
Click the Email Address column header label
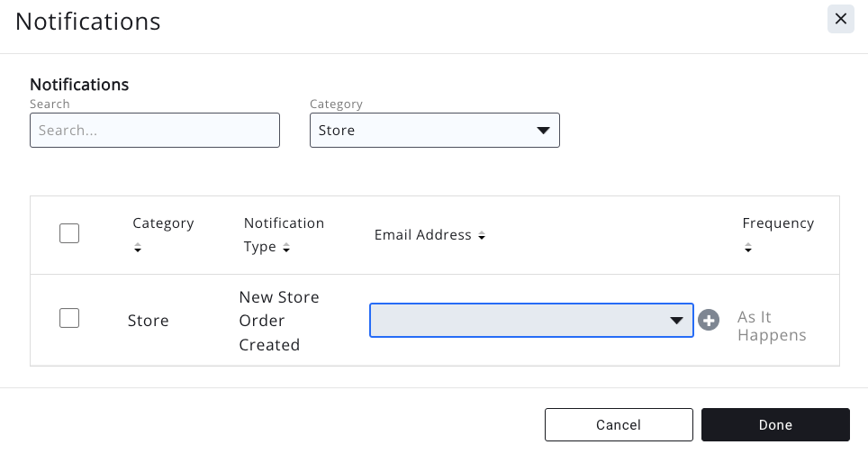422,235
